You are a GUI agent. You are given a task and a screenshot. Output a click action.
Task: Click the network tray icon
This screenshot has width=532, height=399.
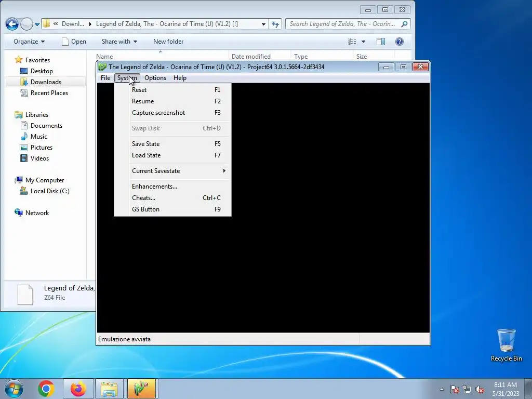point(467,389)
